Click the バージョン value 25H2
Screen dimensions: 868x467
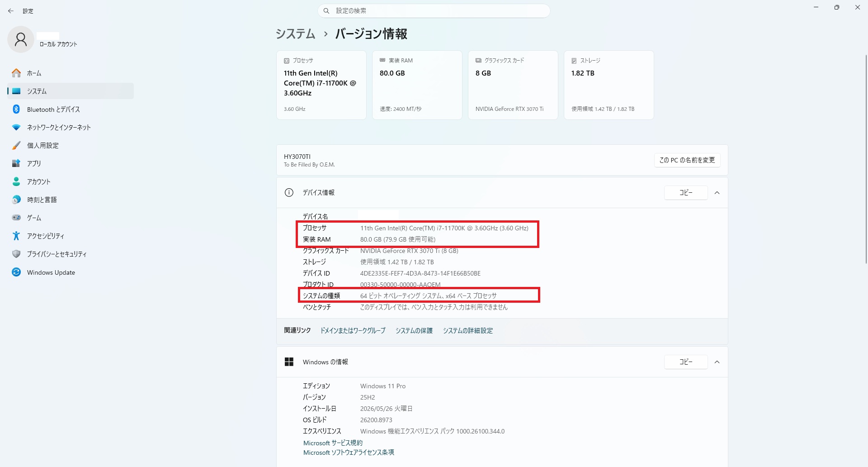point(368,397)
